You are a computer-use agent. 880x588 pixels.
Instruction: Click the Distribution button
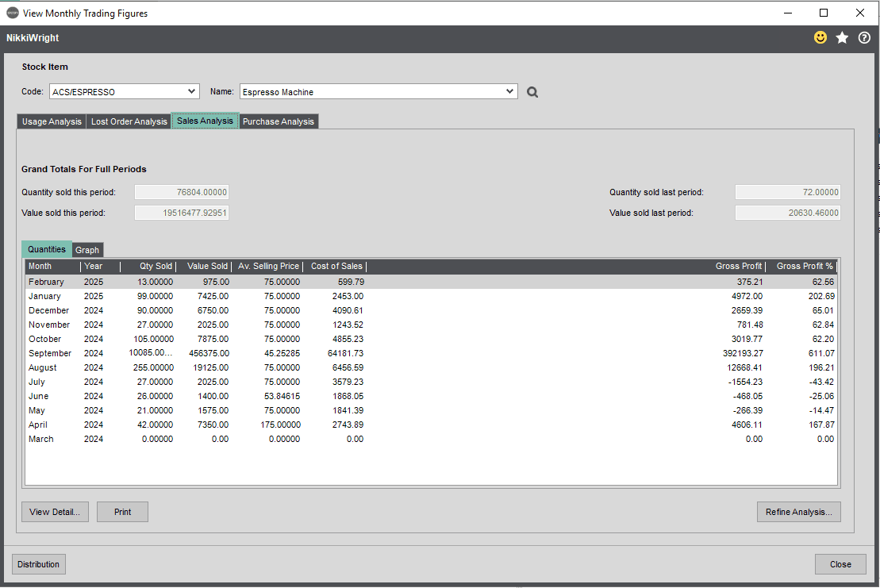pos(39,564)
